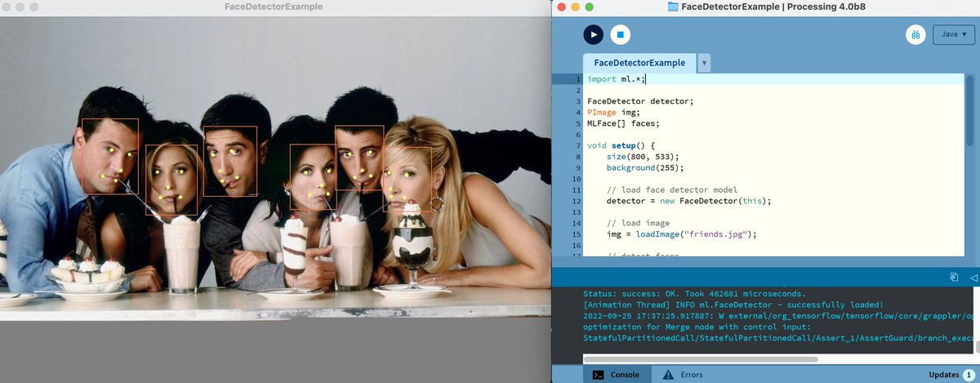Screen dimensions: 980x383
Task: Place cursor on 'import ml.*;' line
Action: point(617,79)
